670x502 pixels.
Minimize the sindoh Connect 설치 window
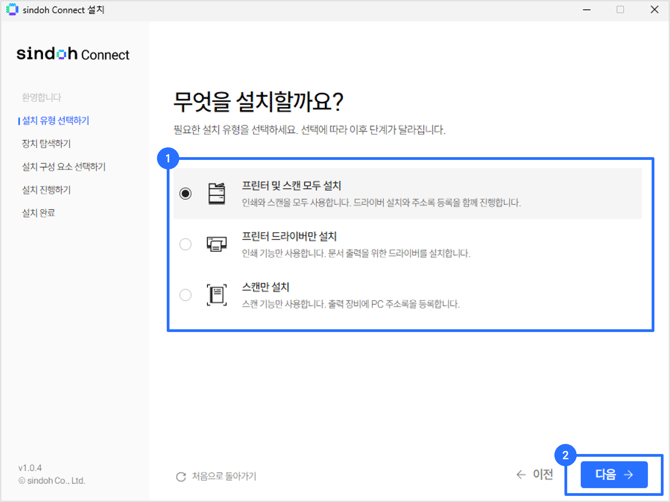[587, 9]
